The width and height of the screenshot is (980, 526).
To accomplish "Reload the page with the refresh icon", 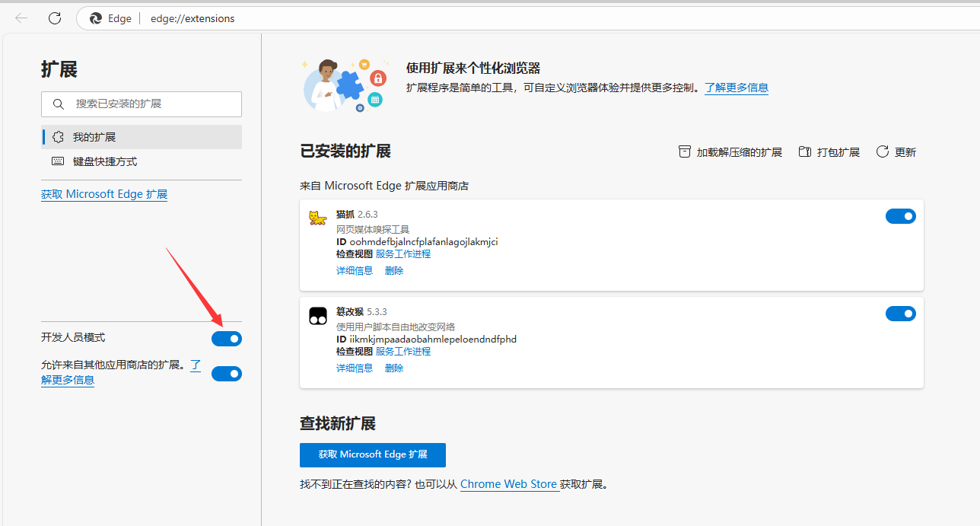I will click(55, 18).
